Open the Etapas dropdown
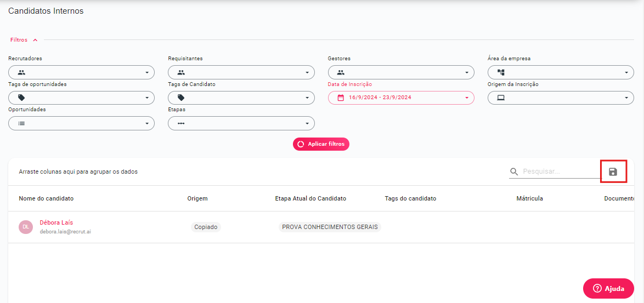Viewport: 644px width, 303px height. pyautogui.click(x=307, y=123)
